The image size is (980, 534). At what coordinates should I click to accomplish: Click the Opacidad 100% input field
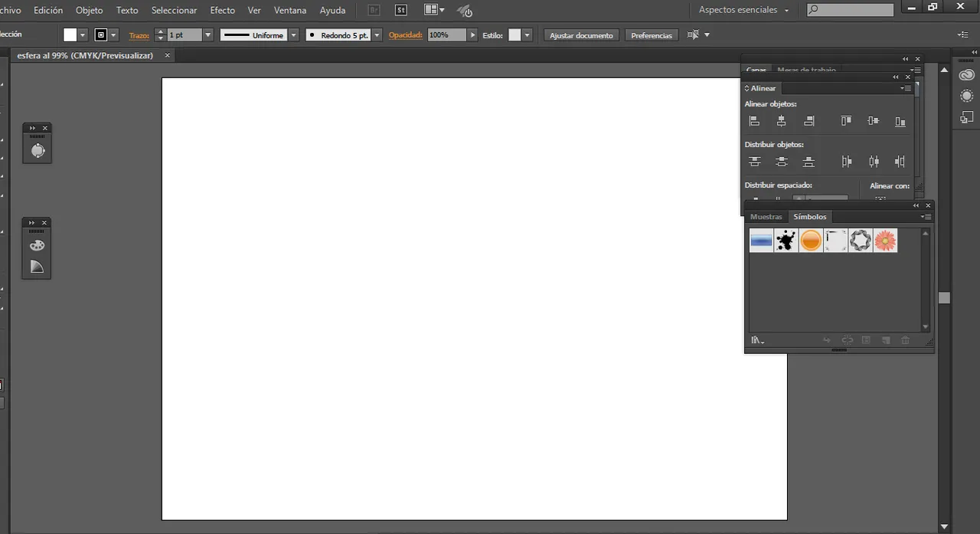coord(446,35)
